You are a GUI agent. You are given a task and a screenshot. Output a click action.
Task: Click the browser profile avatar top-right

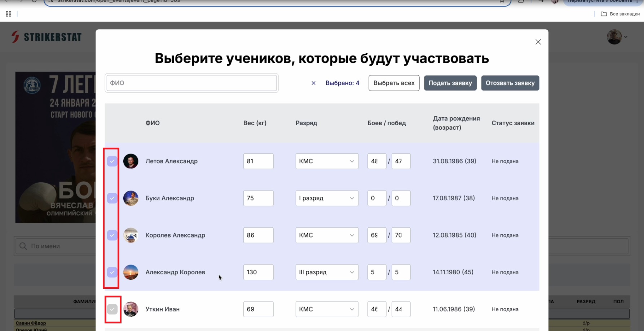click(555, 1)
